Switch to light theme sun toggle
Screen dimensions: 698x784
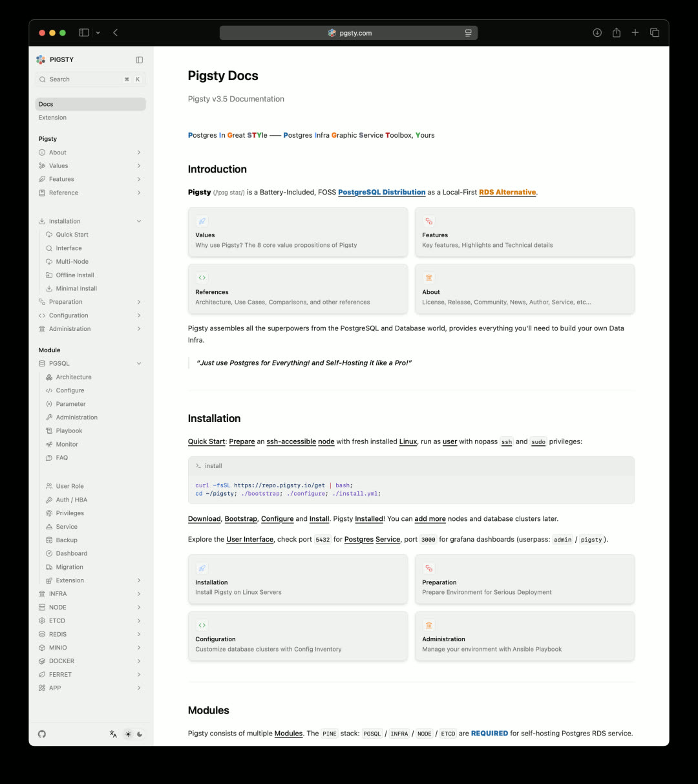click(128, 734)
